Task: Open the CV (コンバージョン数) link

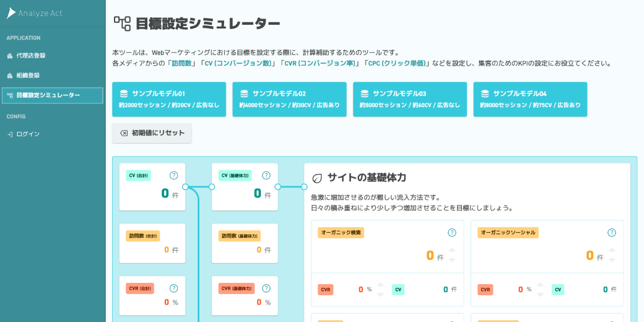Action: [x=238, y=63]
